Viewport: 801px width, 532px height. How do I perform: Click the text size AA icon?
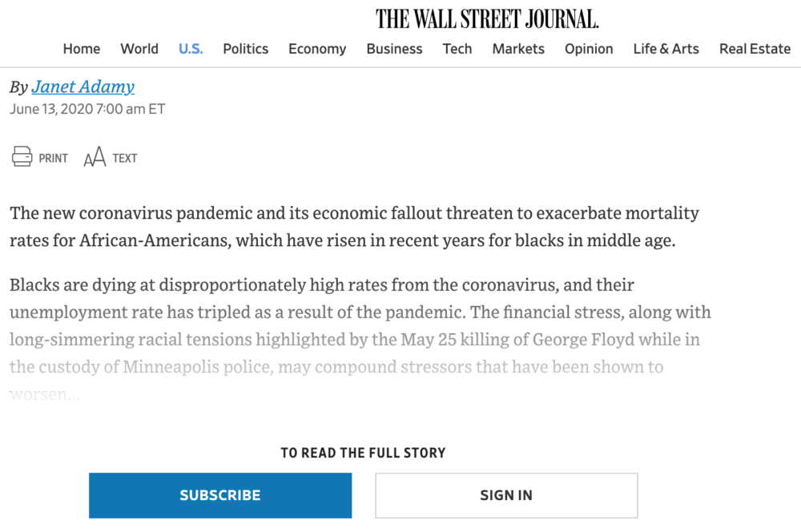95,157
